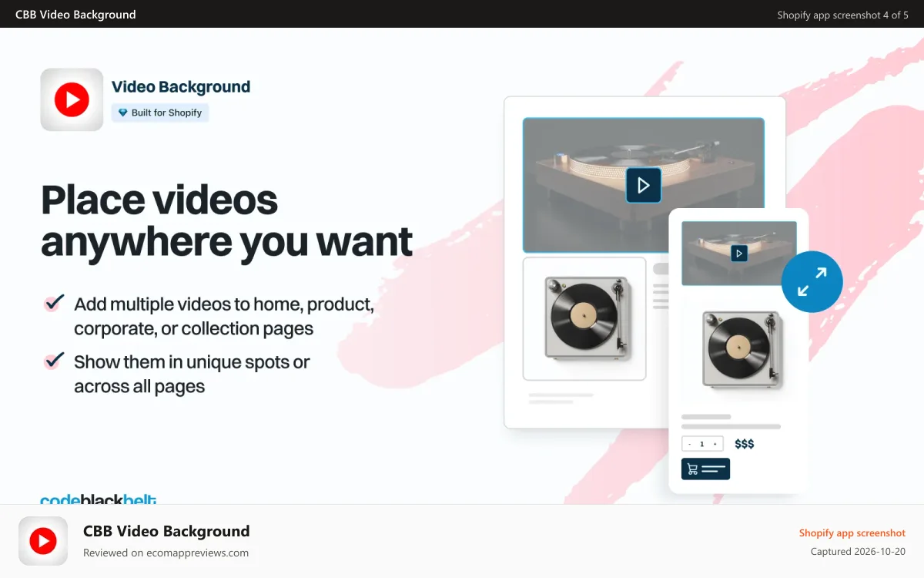Screen dimensions: 924x578
Task: Click checkmark beside Show them in unique spots
Action: (53, 360)
